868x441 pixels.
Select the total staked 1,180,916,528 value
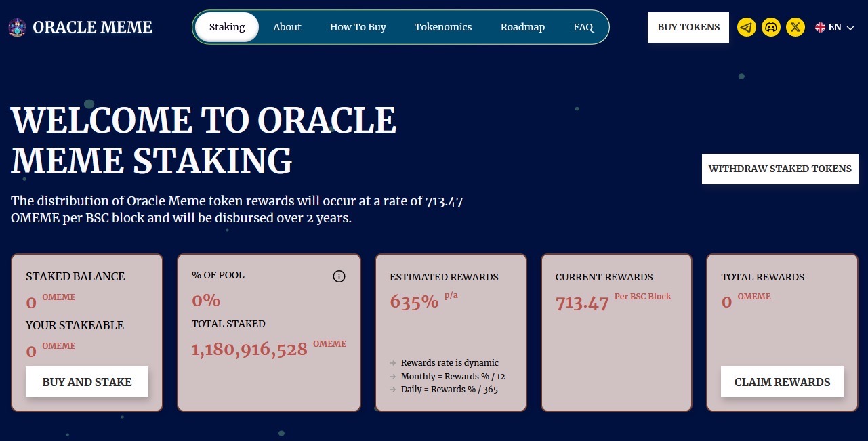[249, 350]
